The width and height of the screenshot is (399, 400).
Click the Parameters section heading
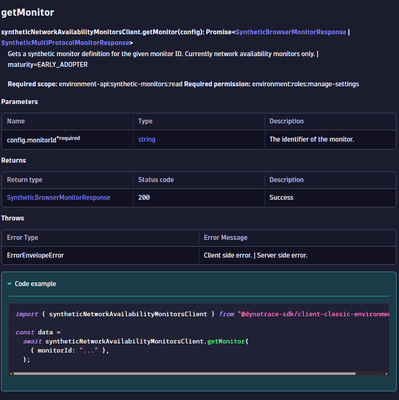click(x=19, y=102)
